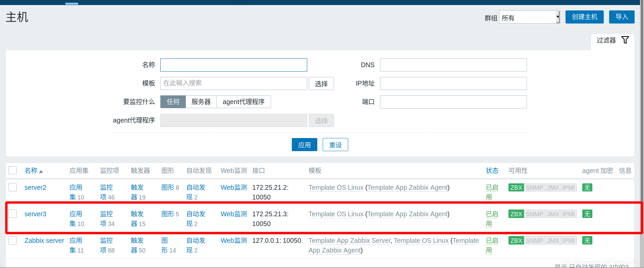
Task: Click the 无 encryption badge for server2
Action: 587,187
